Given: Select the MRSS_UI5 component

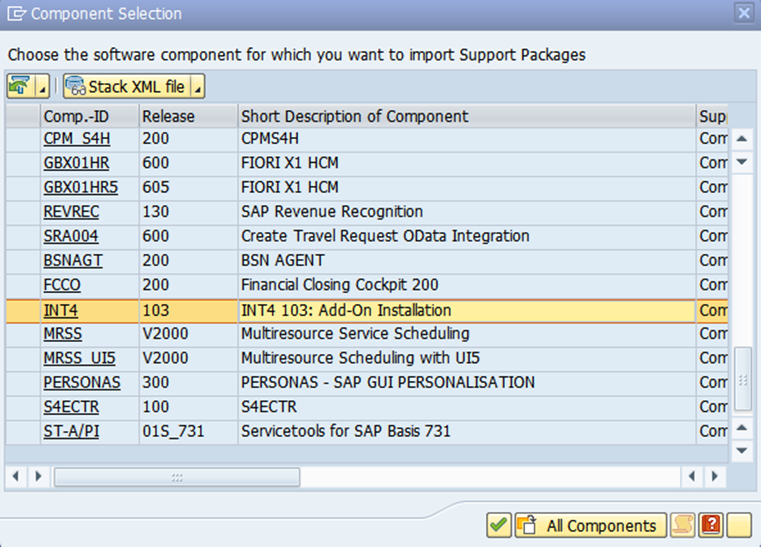Looking at the screenshot, I should (80, 358).
